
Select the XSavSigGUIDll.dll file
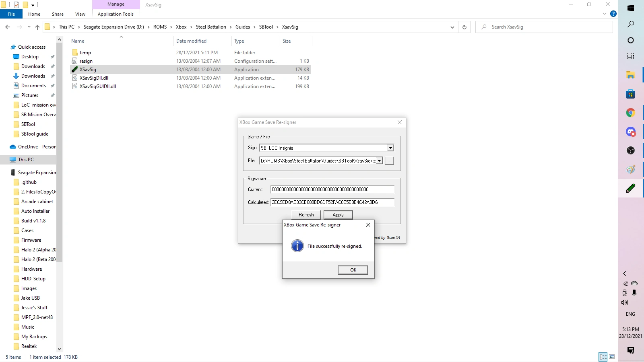tap(190, 86)
